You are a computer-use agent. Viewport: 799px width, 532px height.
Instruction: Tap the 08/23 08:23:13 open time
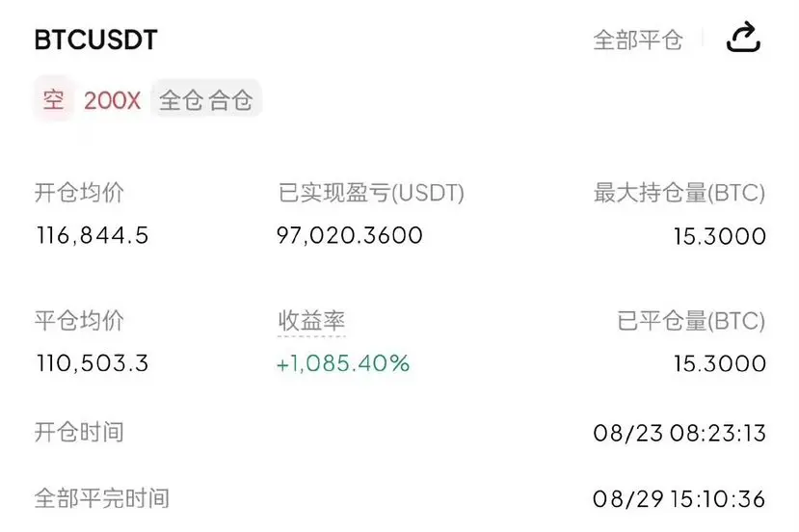click(x=679, y=433)
